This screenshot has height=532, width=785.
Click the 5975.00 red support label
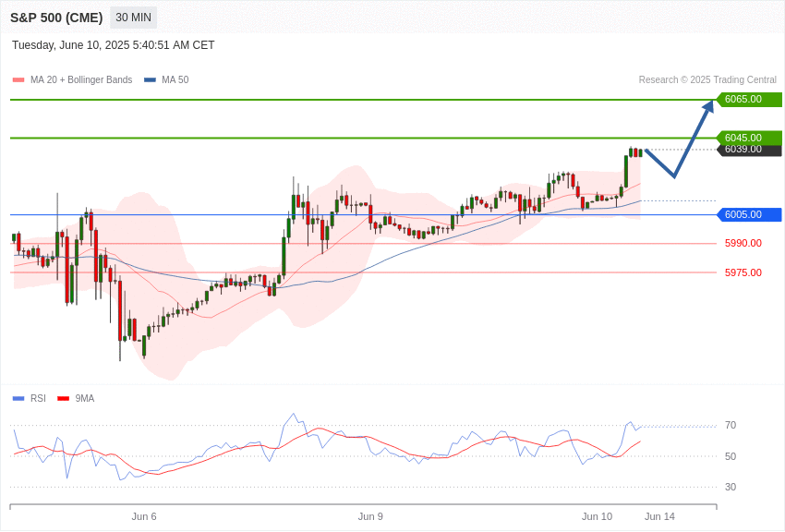(743, 272)
